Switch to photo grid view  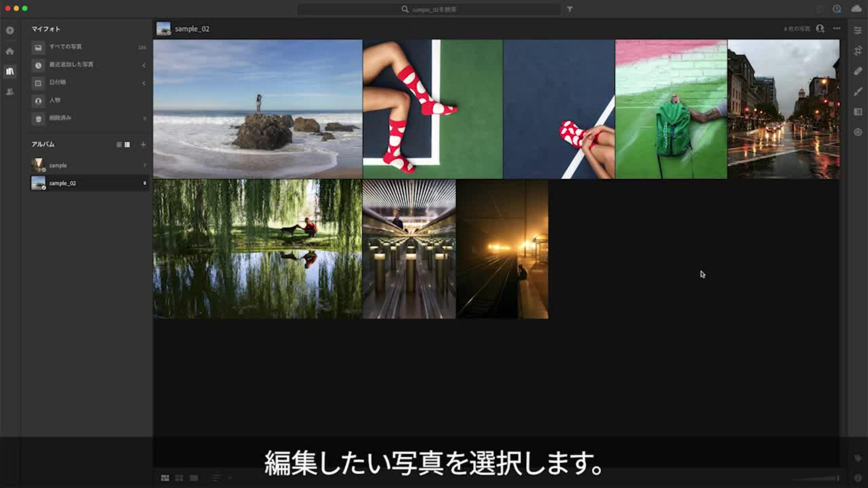165,478
